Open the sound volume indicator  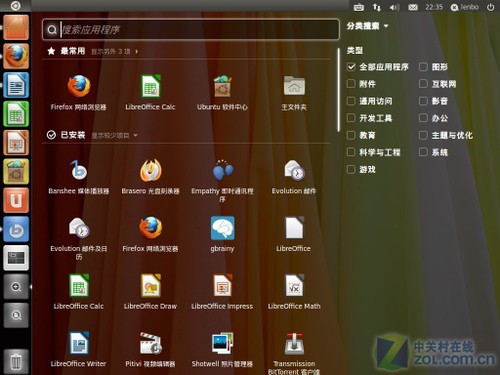coord(395,7)
